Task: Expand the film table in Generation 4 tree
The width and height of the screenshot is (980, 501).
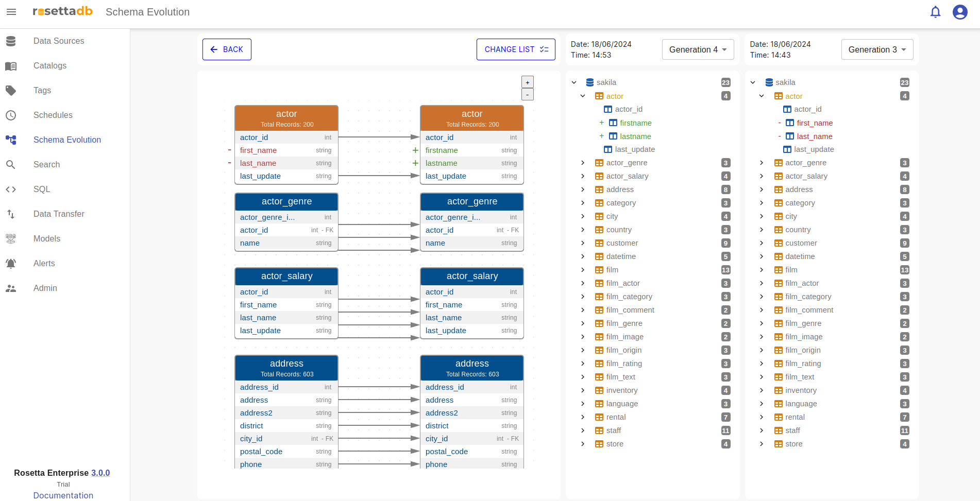Action: click(x=583, y=270)
